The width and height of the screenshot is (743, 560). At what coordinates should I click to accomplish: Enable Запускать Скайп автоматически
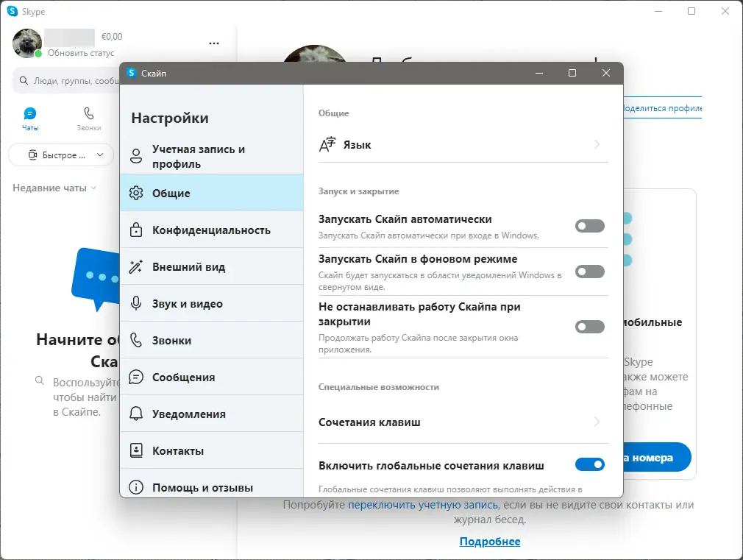(x=589, y=226)
